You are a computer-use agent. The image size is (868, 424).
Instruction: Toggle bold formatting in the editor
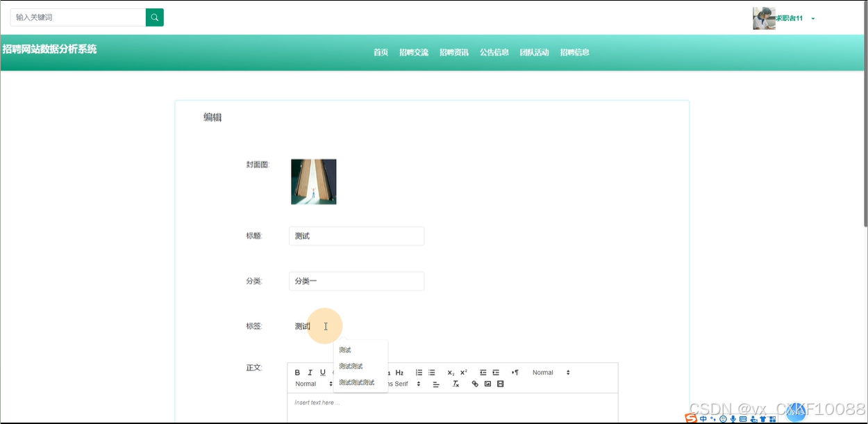[x=298, y=373]
